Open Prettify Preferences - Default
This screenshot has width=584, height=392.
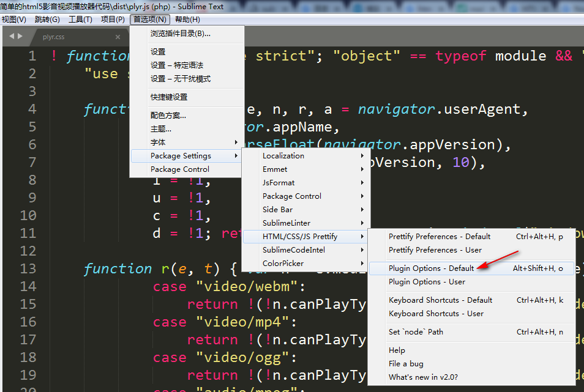471,236
